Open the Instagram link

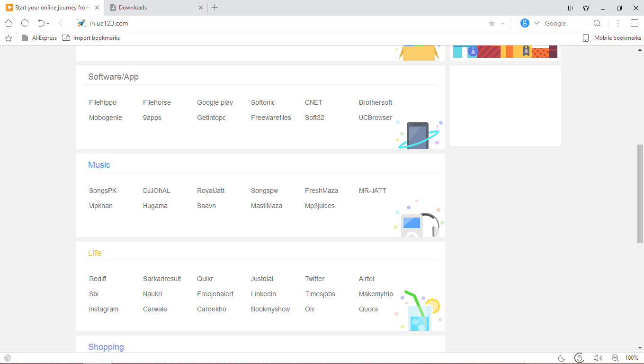click(104, 309)
